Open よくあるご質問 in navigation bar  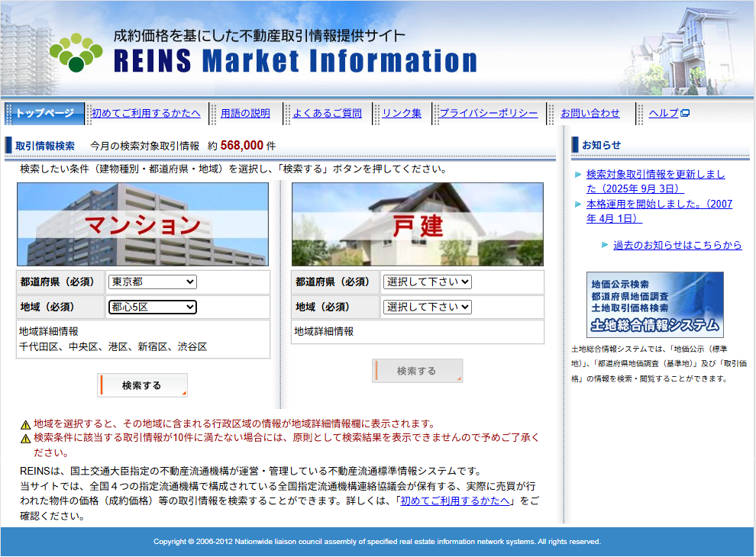pos(327,113)
